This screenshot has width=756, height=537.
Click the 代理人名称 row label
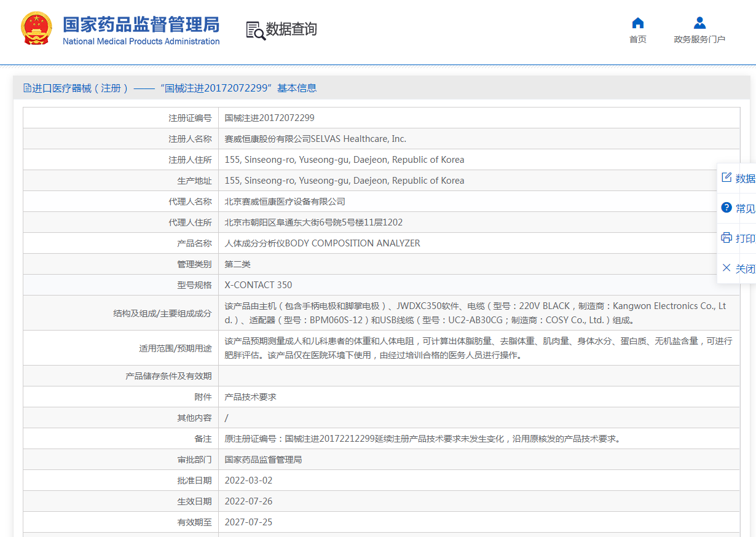[191, 202]
